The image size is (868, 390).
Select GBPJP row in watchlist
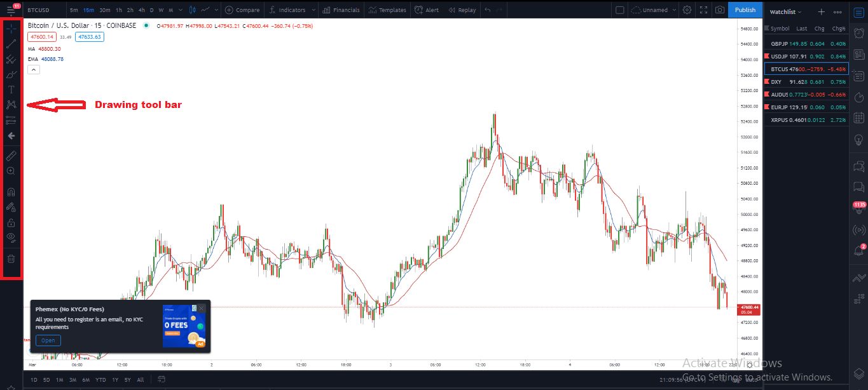click(806, 44)
